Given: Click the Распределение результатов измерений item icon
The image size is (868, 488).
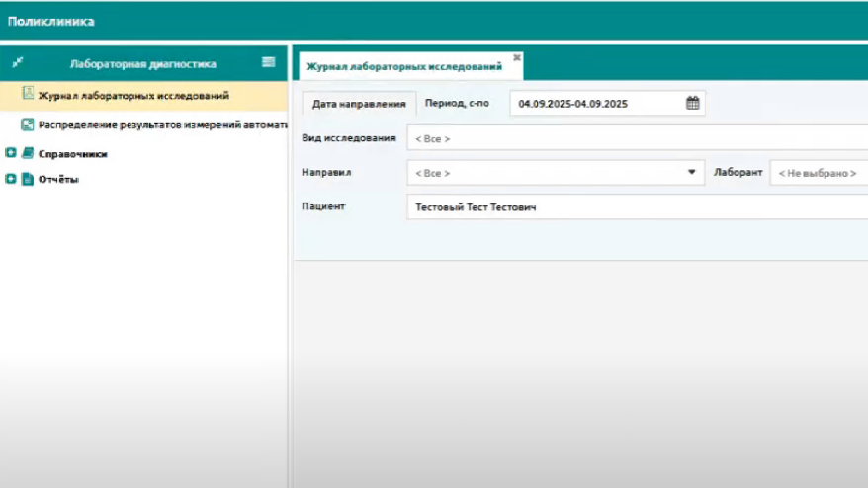Looking at the screenshot, I should 28,125.
